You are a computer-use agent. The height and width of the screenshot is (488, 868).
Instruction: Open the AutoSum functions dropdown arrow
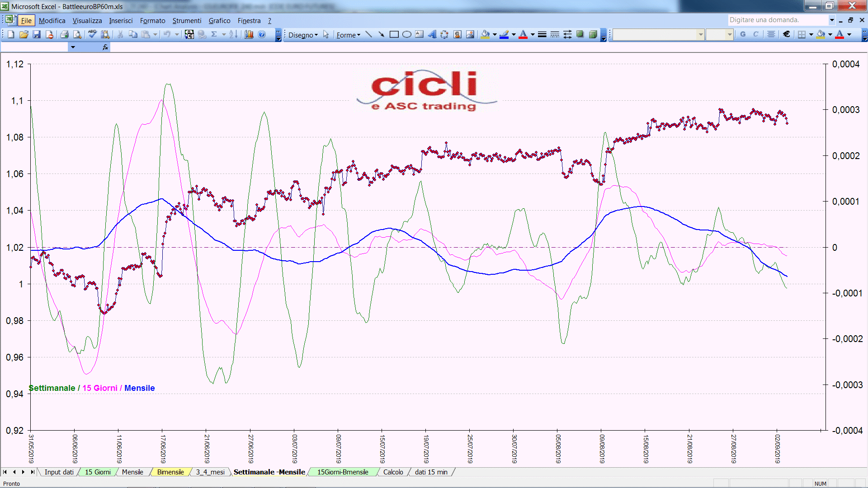pos(224,34)
